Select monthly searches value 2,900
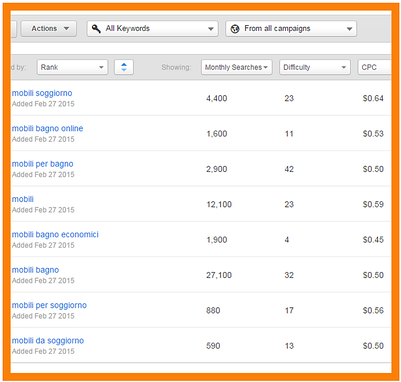 coord(217,169)
